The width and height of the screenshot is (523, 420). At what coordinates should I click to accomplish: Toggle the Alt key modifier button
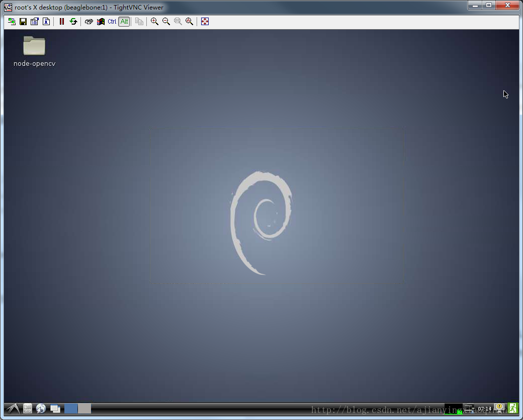click(124, 22)
